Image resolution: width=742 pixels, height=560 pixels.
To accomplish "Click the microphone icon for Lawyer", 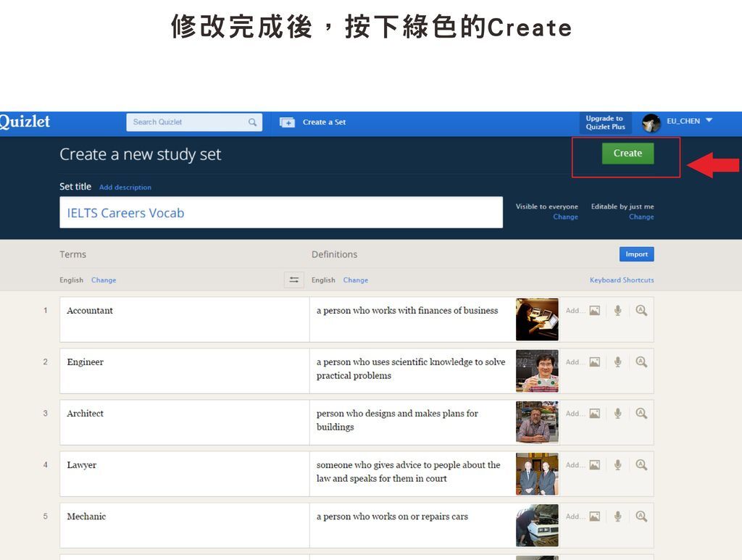I will 617,465.
